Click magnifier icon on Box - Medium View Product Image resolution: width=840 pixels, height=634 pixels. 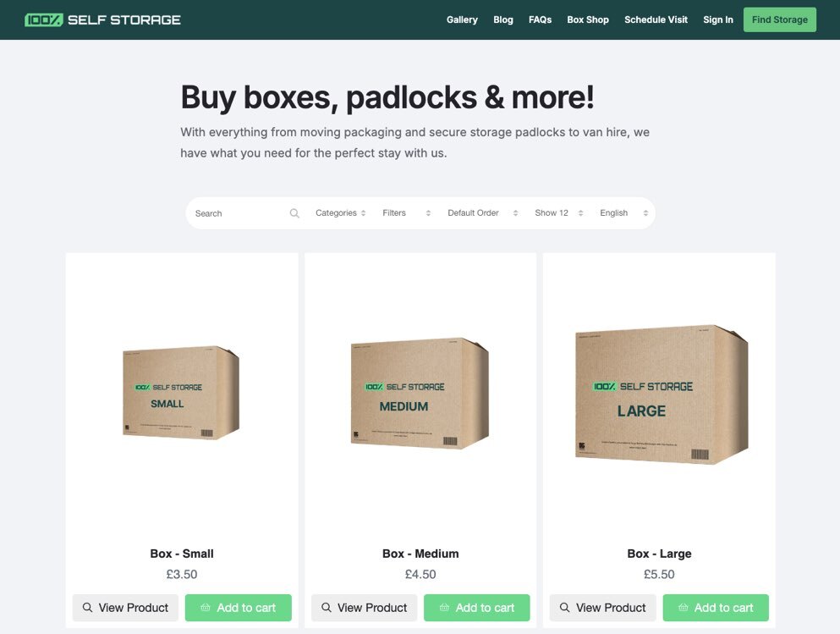326,608
